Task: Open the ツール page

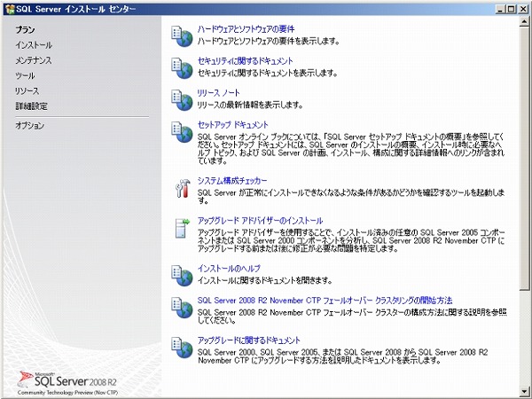Action: (x=25, y=75)
